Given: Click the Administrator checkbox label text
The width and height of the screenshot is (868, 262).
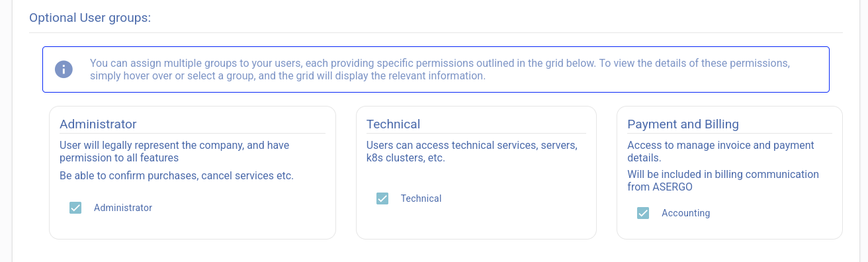Looking at the screenshot, I should tap(123, 208).
